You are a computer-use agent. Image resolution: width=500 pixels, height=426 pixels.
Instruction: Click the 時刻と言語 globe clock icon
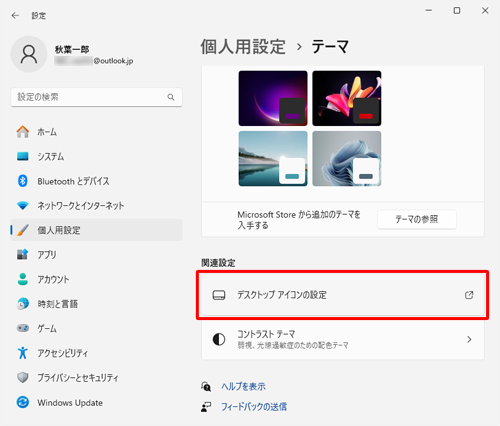(23, 304)
